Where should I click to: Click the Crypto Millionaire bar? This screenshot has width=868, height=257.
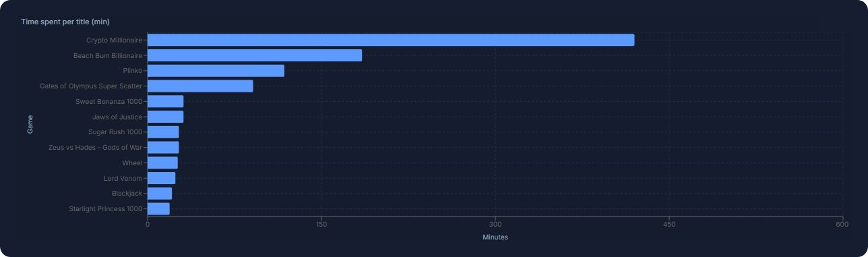[x=391, y=40]
